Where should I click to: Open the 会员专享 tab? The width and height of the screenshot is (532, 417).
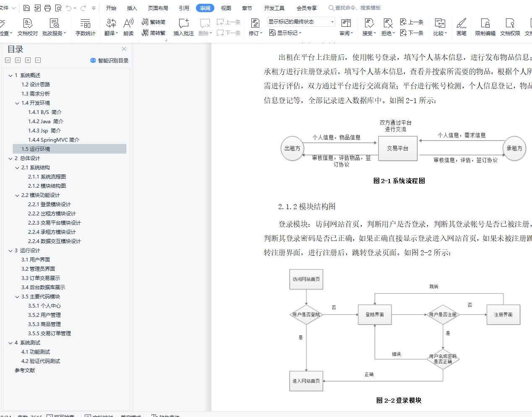point(307,8)
